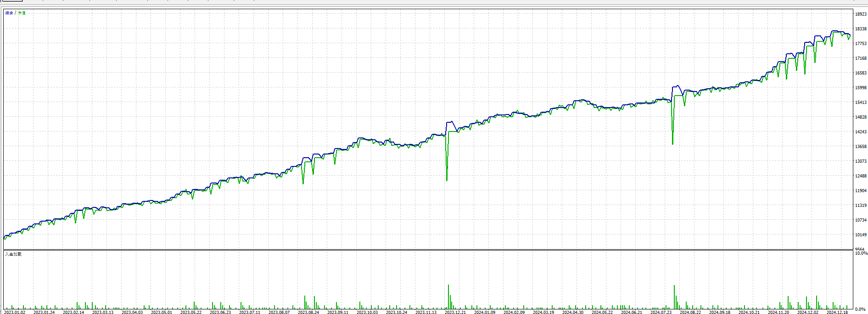Click the 2024.03.19 date label
The height and width of the screenshot is (314, 868).
[543, 312]
